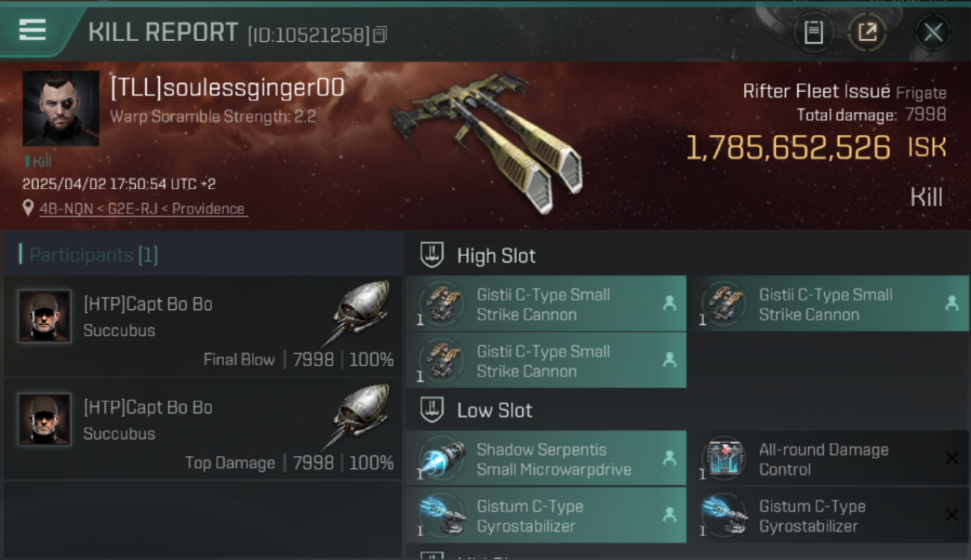Viewport: 971px width, 560px height.
Task: Click the clipboard icon in header
Action: [x=813, y=32]
